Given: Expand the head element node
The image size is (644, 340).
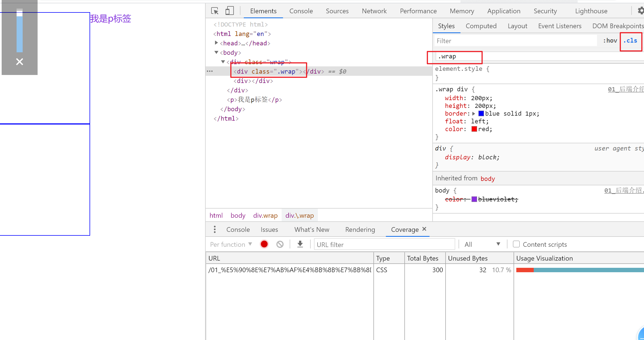Looking at the screenshot, I should 216,43.
